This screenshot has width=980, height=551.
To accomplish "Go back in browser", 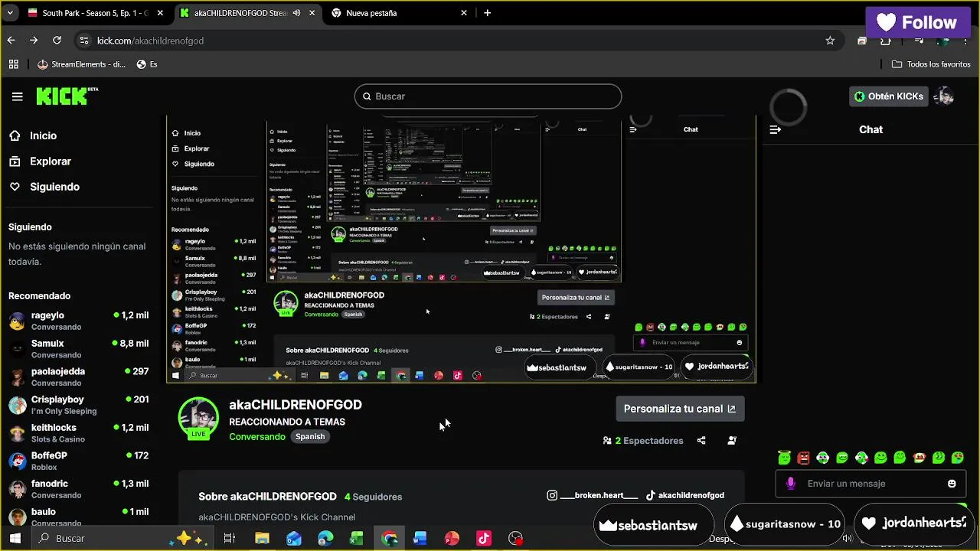I will (11, 41).
